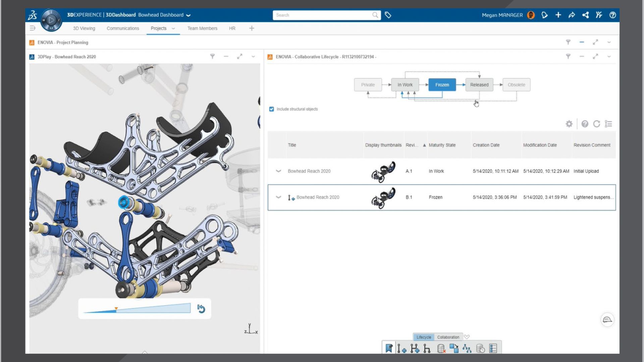Uncheck Include structural objects

pyautogui.click(x=272, y=109)
